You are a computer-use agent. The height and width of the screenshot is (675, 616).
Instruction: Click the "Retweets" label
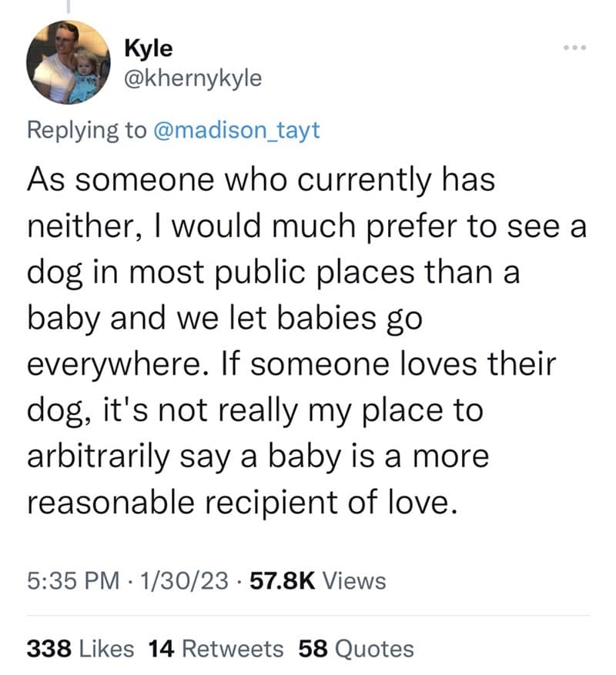[232, 649]
